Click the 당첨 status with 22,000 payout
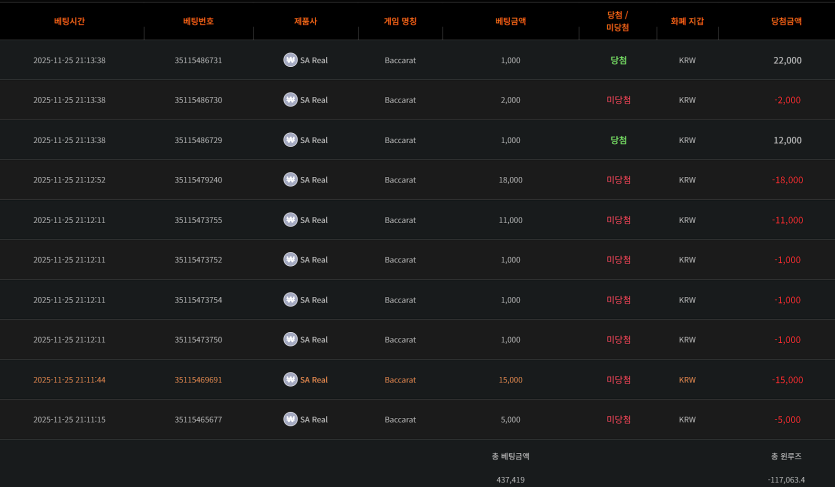Screen dimensions: 835x487 618,60
